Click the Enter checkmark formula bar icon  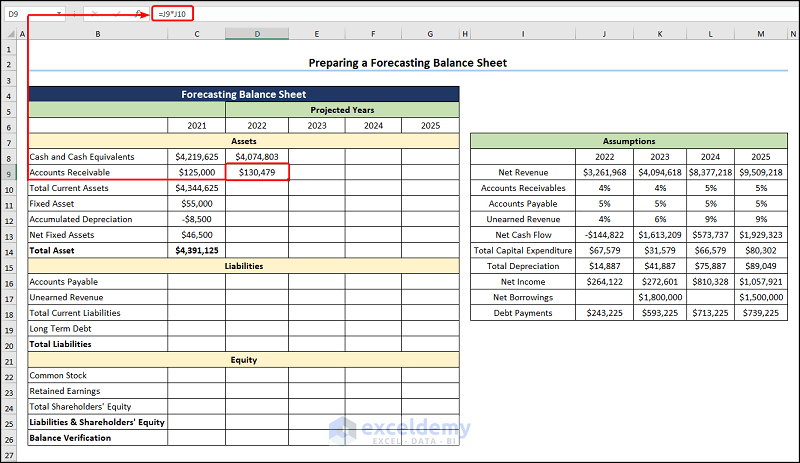117,14
